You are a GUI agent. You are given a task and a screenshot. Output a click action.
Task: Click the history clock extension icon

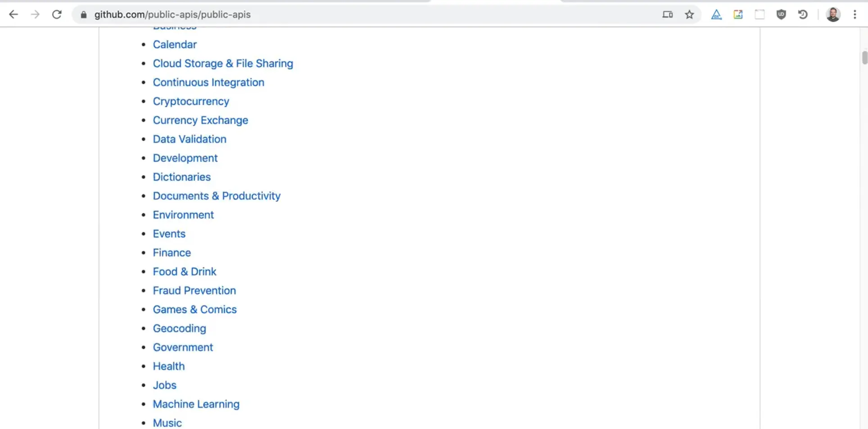click(803, 14)
